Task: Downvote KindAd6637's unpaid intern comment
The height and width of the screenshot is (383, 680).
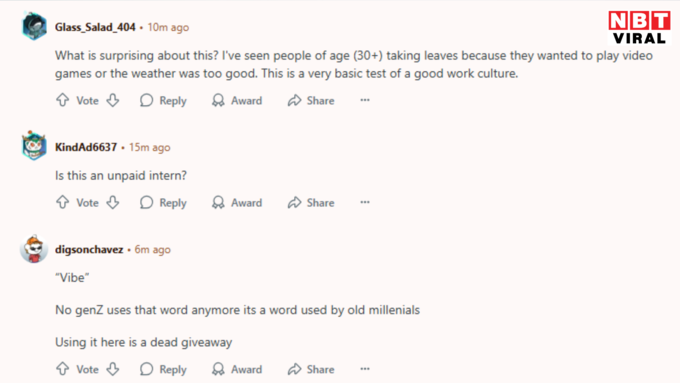Action: point(113,202)
